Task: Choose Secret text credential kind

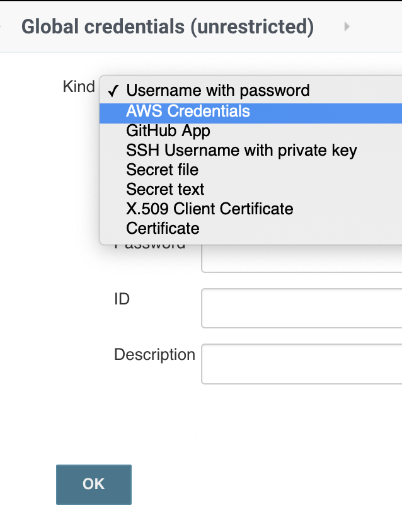Action: [x=165, y=190]
